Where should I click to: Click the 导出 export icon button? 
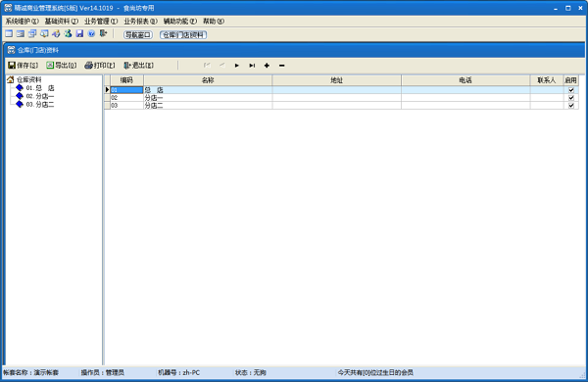coord(50,66)
